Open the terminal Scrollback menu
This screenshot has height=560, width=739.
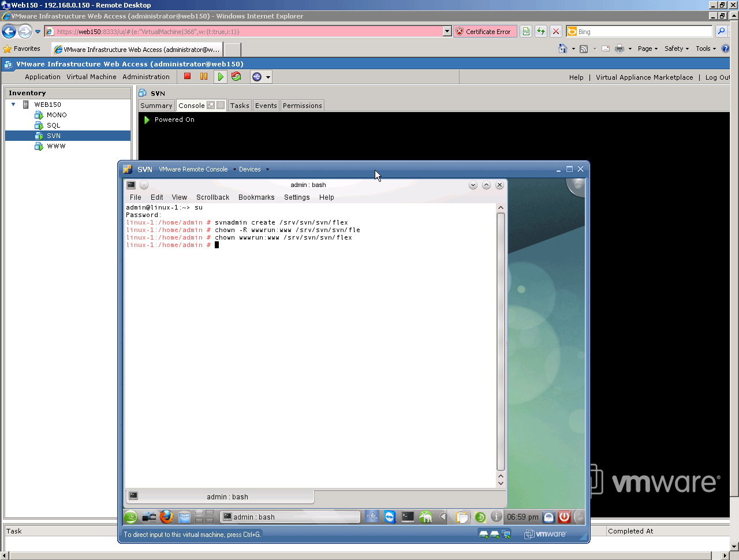tap(213, 197)
